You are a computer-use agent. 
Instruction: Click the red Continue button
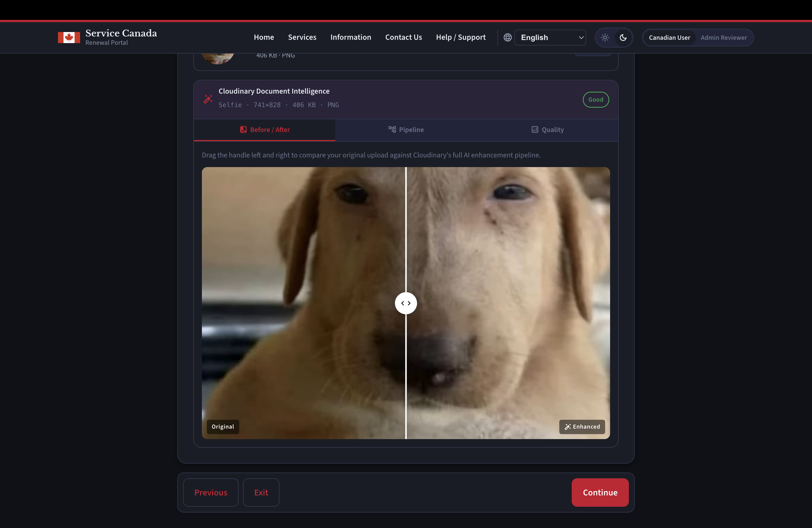pos(600,492)
